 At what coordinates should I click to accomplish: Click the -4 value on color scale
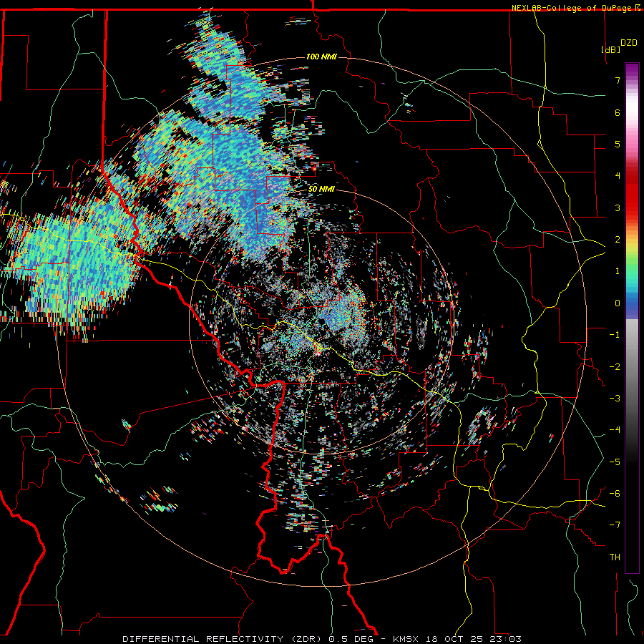[x=615, y=430]
